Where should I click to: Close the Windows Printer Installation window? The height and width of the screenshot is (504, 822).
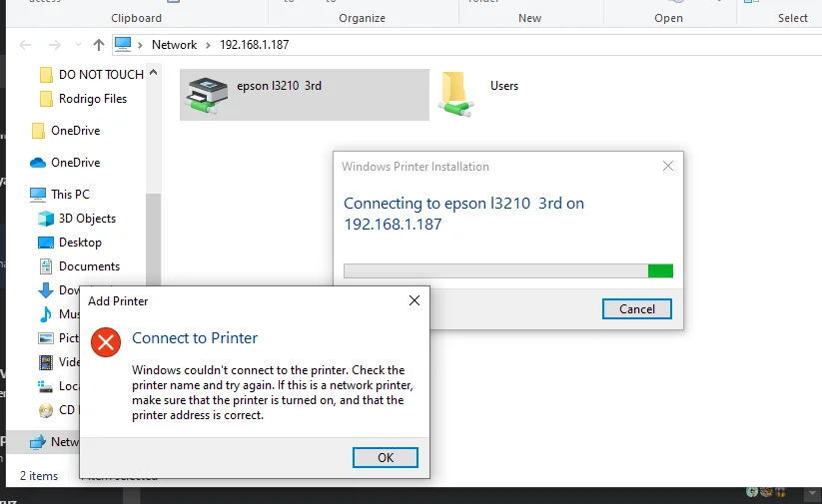668,166
